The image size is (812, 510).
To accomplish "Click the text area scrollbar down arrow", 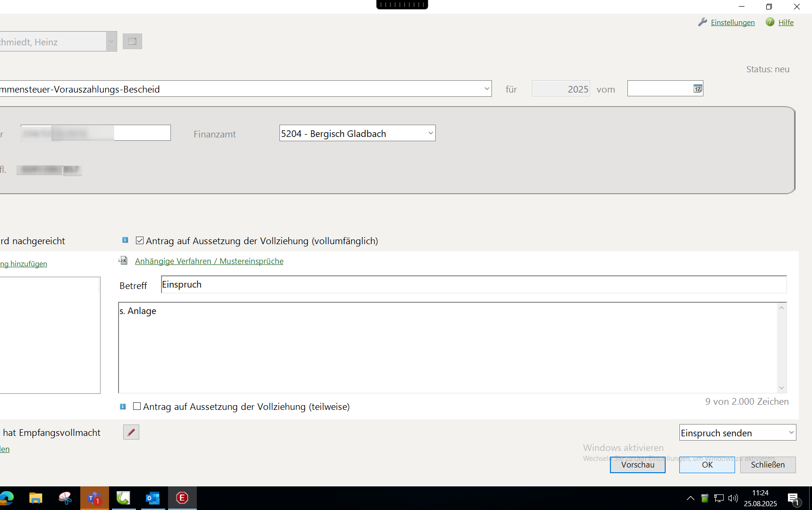I will click(781, 388).
